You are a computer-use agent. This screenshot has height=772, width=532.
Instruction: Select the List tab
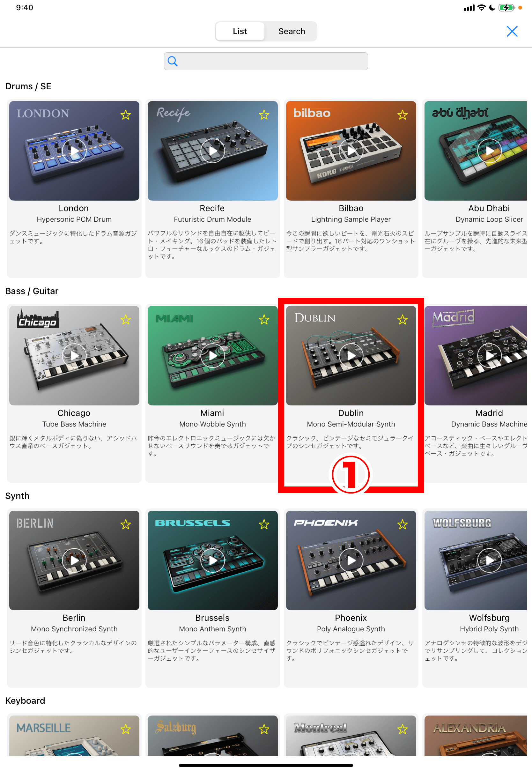[x=240, y=31]
